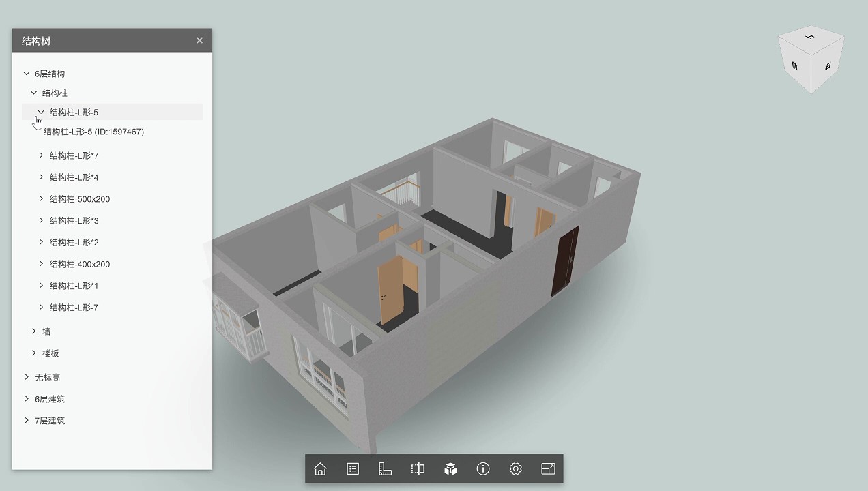Viewport: 868px width, 491px height.
Task: Expand the 结构柱-L形*1 chevron
Action: (41, 286)
